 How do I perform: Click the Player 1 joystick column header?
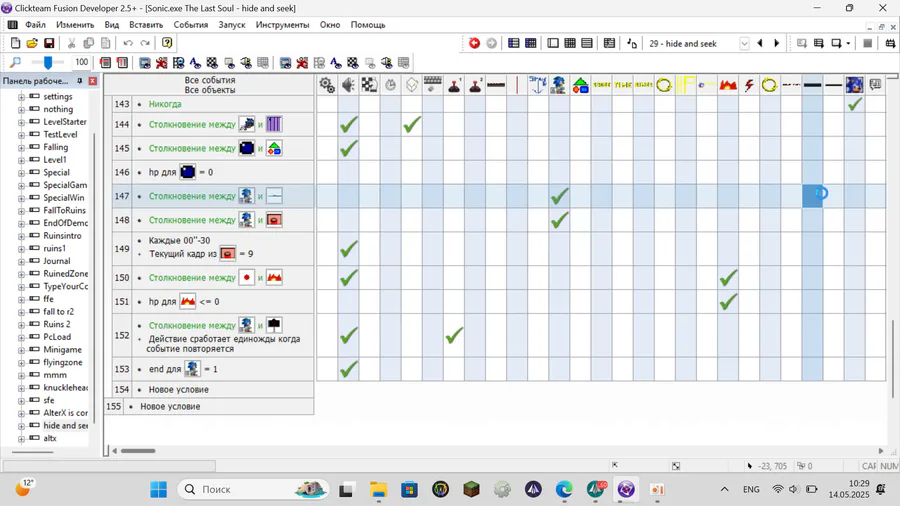tap(454, 85)
